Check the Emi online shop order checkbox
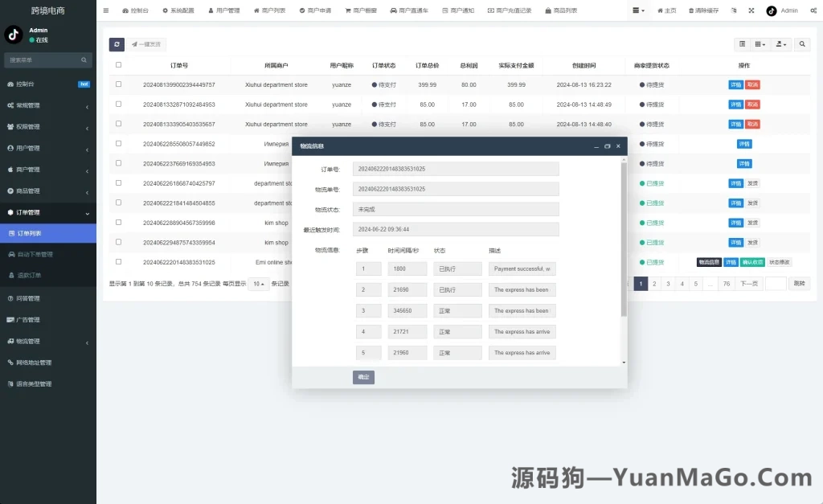This screenshot has height=504, width=823. click(x=118, y=262)
